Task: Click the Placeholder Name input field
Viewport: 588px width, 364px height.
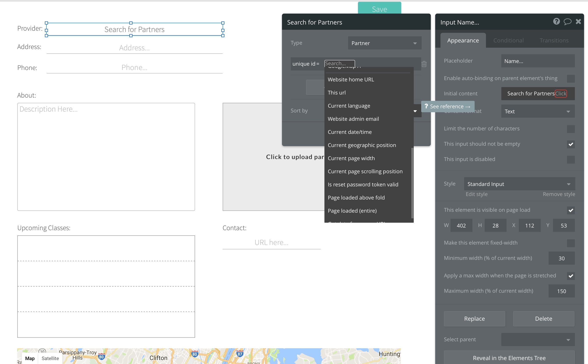Action: 538,61
